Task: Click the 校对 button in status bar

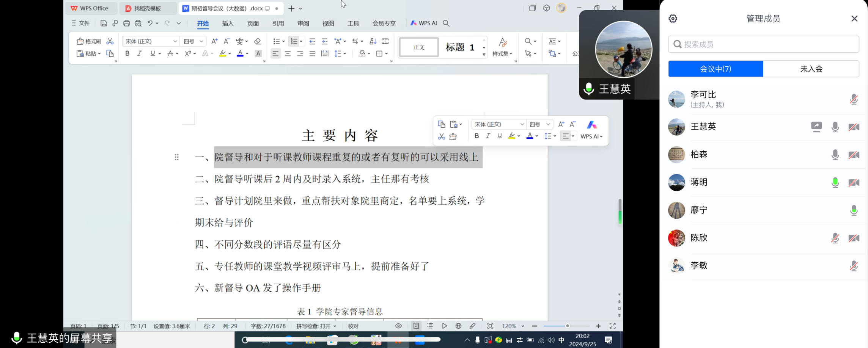Action: coord(353,326)
